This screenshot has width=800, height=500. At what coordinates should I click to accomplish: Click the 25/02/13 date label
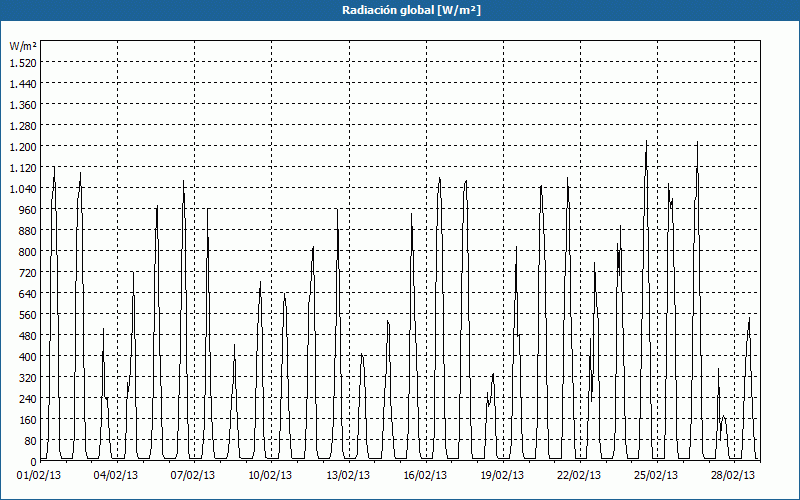[x=656, y=475]
